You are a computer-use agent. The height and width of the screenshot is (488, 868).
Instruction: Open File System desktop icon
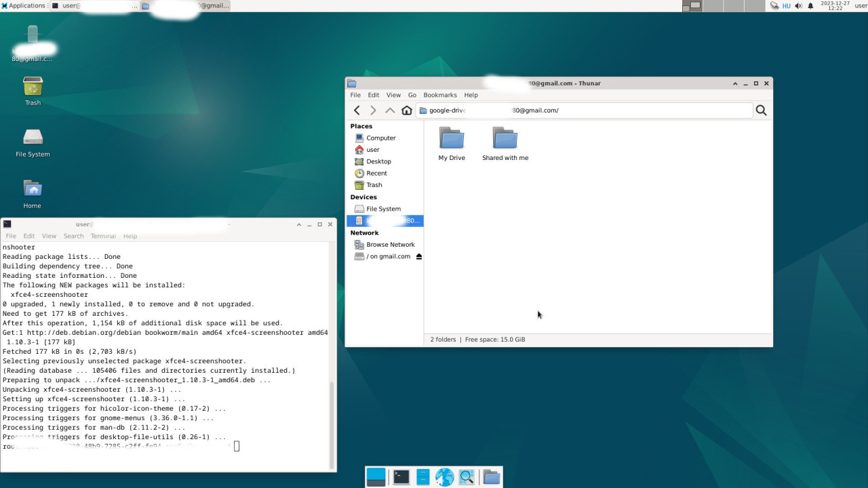[33, 142]
